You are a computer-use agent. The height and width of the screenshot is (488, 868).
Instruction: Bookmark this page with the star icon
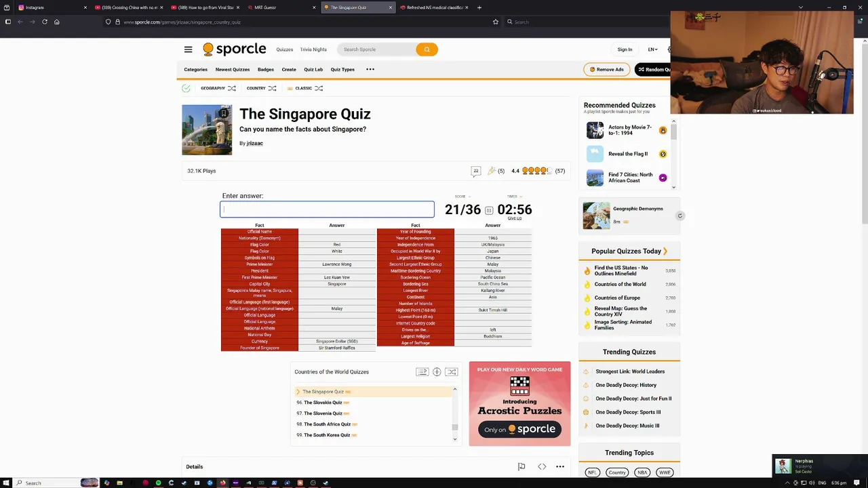pos(496,22)
